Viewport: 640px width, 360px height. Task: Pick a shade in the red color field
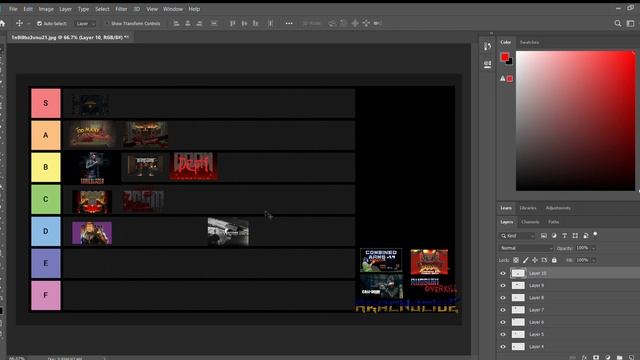pyautogui.click(x=576, y=120)
